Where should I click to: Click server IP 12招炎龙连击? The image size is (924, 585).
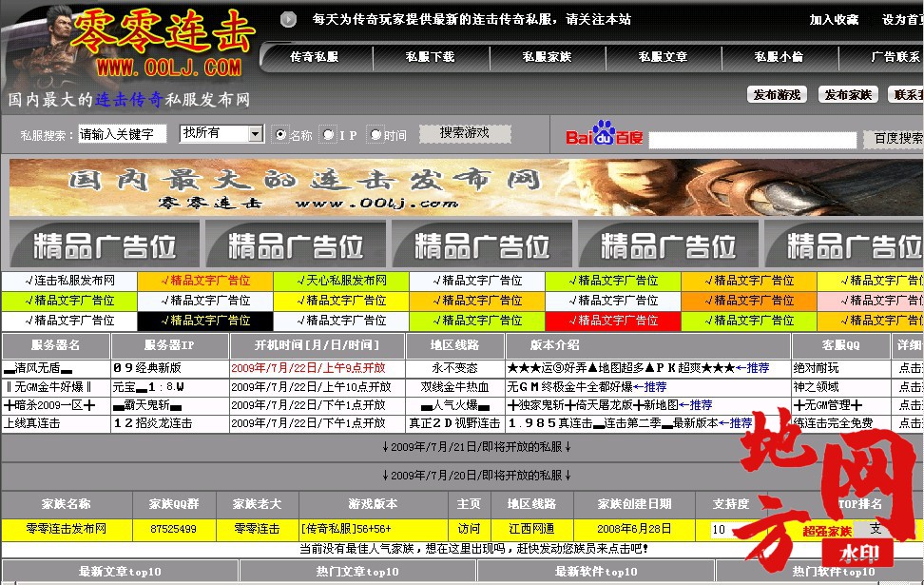point(153,423)
